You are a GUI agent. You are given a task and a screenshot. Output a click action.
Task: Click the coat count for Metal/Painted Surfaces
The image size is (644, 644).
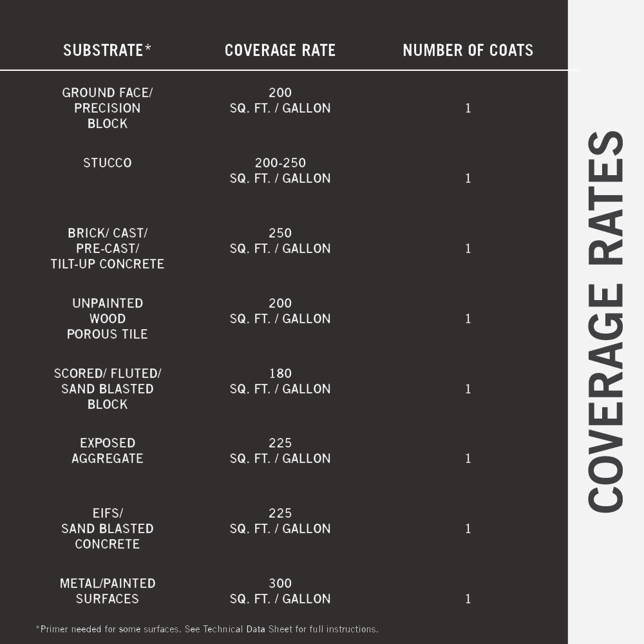[468, 599]
